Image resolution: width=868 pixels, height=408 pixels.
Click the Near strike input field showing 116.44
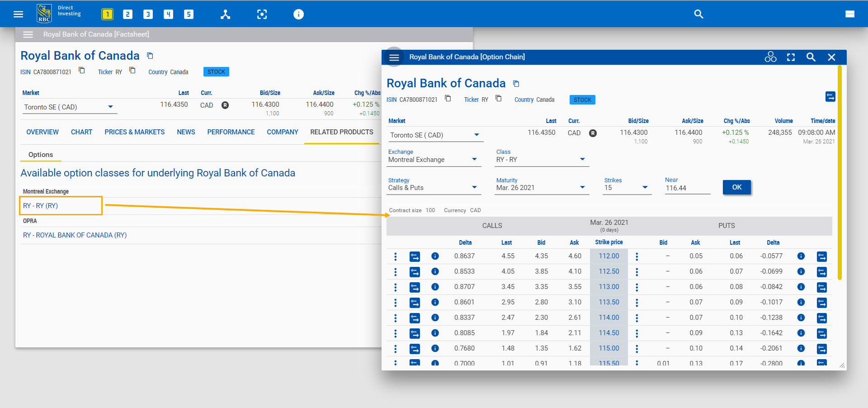[x=687, y=187]
